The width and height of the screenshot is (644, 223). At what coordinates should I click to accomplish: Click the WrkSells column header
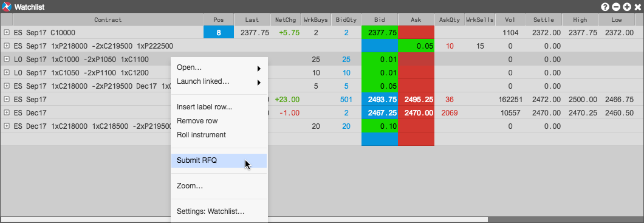tap(480, 19)
